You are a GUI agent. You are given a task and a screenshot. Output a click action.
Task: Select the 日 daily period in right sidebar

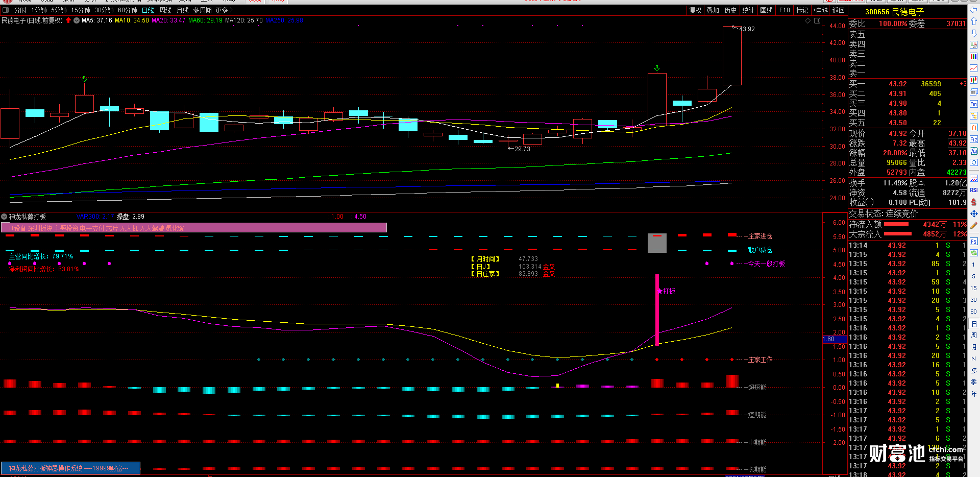point(973,324)
